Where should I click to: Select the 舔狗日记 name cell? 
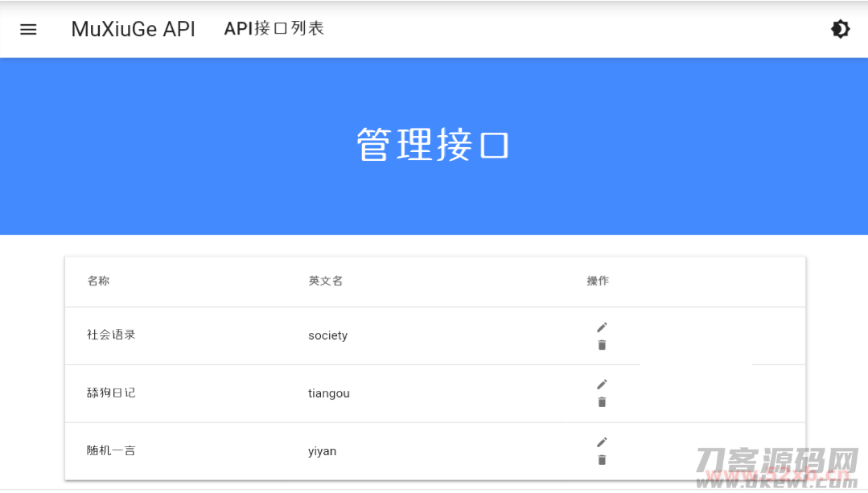[x=111, y=393]
